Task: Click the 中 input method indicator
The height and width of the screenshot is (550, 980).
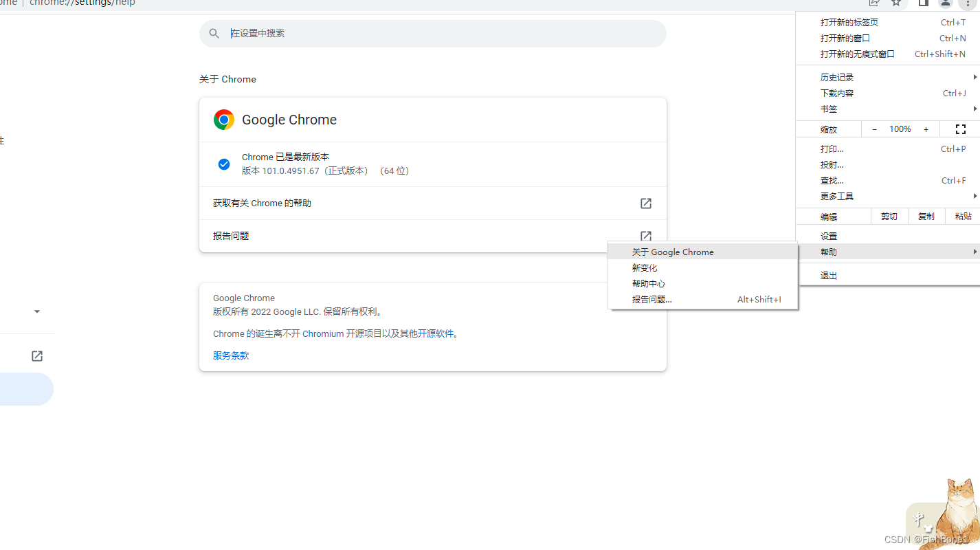Action: 918,519
